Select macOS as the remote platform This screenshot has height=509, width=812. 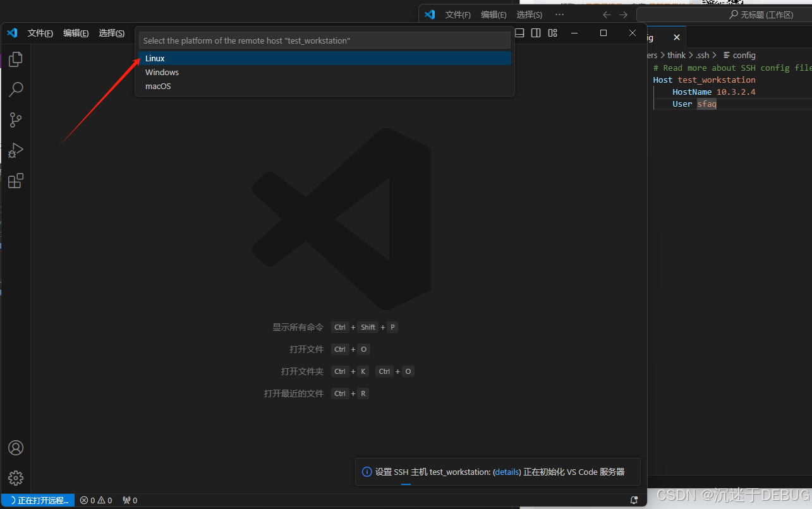pos(325,86)
